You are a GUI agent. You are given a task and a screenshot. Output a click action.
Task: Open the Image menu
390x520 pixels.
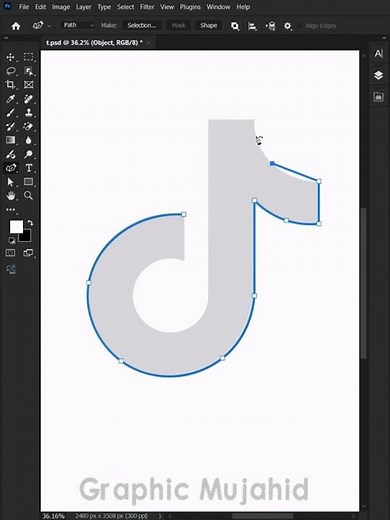61,7
